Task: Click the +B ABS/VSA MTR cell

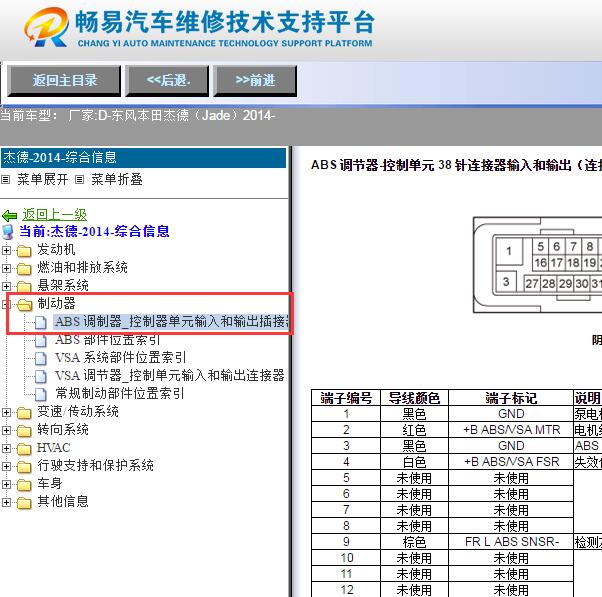Action: (511, 430)
